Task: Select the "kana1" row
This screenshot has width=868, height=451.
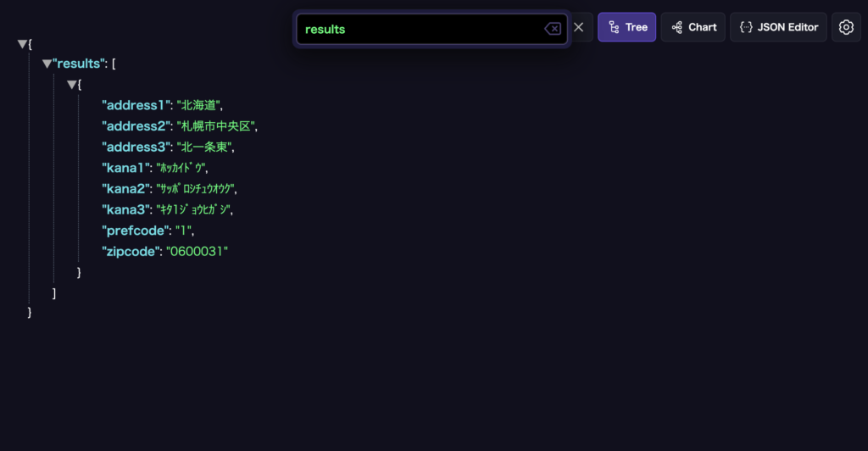Action: tap(155, 168)
